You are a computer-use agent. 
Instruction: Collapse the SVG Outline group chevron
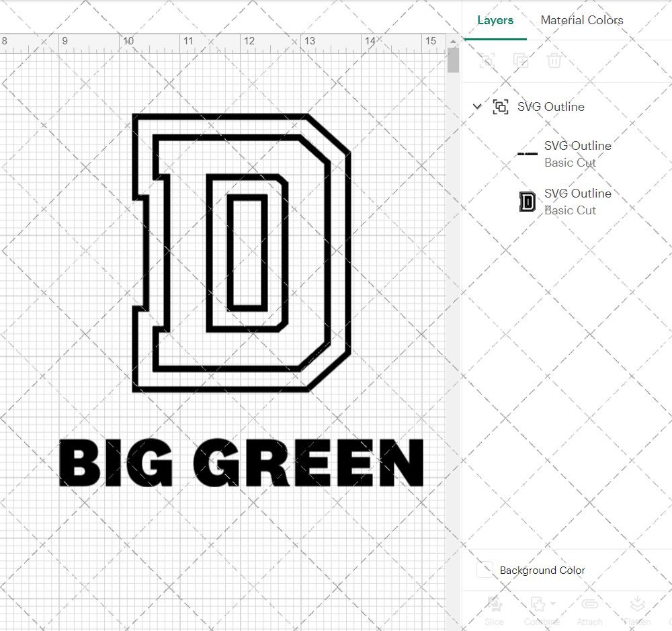(477, 106)
